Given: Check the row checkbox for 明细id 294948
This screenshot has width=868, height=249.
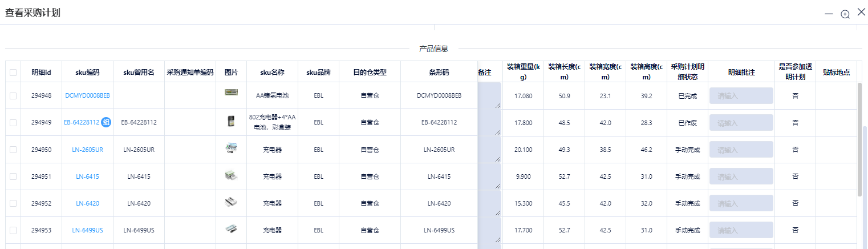Looking at the screenshot, I should pyautogui.click(x=13, y=96).
